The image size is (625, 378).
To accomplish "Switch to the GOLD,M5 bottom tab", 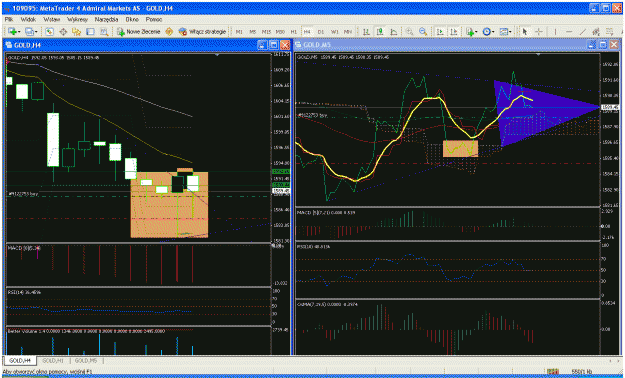I will click(86, 360).
